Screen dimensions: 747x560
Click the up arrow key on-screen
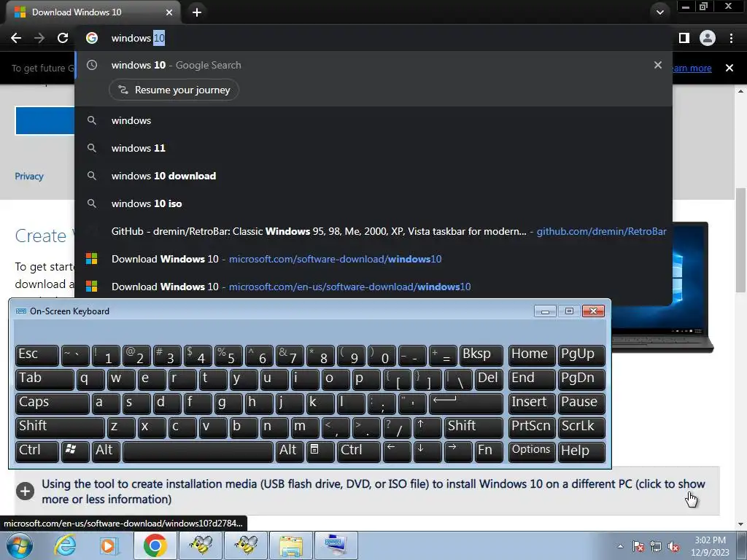coord(427,427)
